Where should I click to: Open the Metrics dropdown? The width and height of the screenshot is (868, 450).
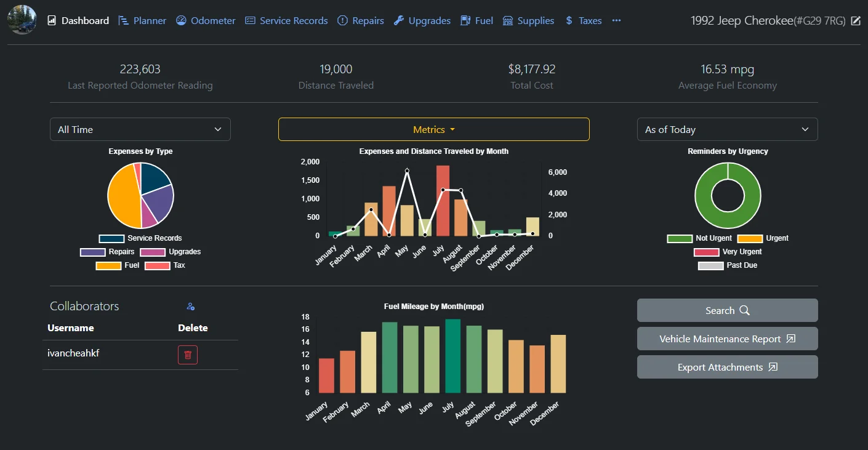tap(433, 129)
